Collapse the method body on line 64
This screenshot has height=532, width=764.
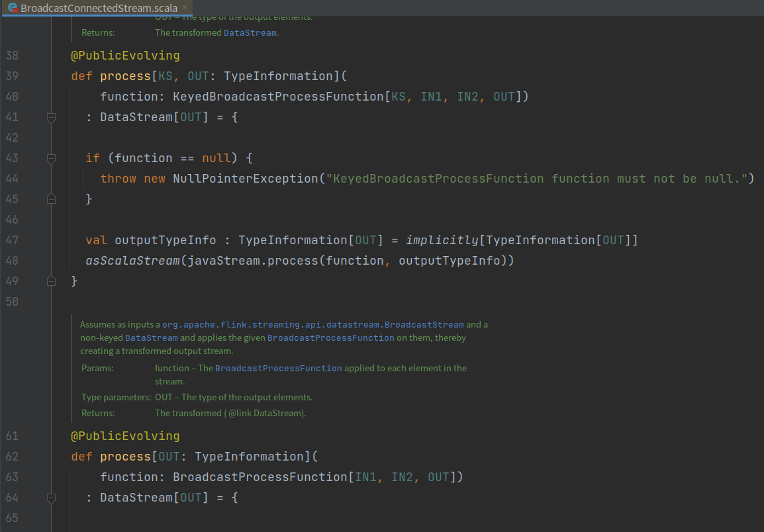(x=51, y=498)
